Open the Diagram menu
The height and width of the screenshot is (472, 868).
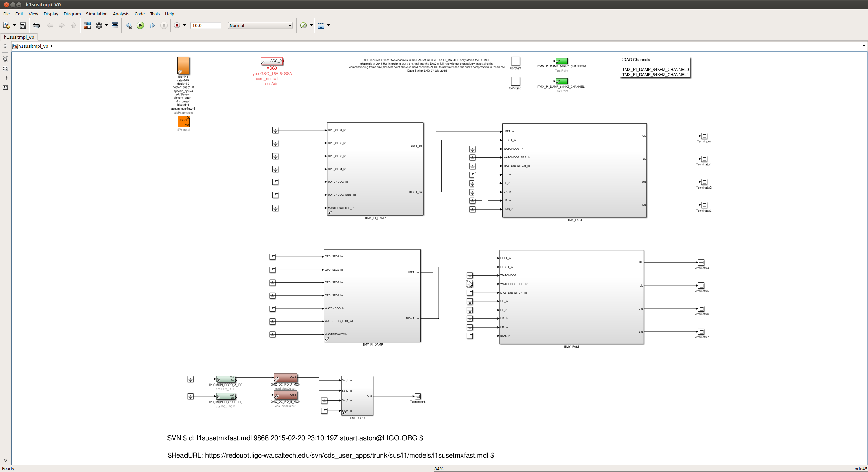coord(72,14)
